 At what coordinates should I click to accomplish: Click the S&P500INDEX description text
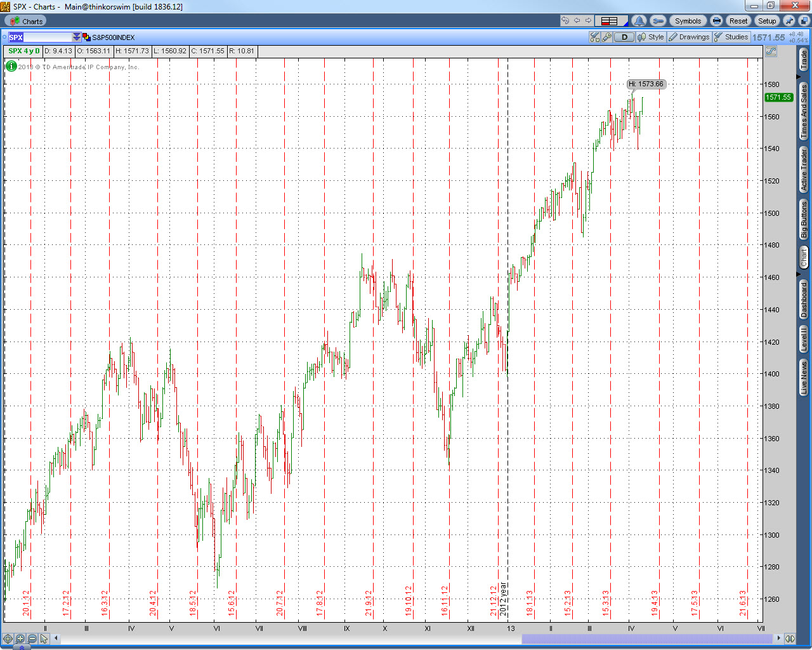click(x=114, y=37)
